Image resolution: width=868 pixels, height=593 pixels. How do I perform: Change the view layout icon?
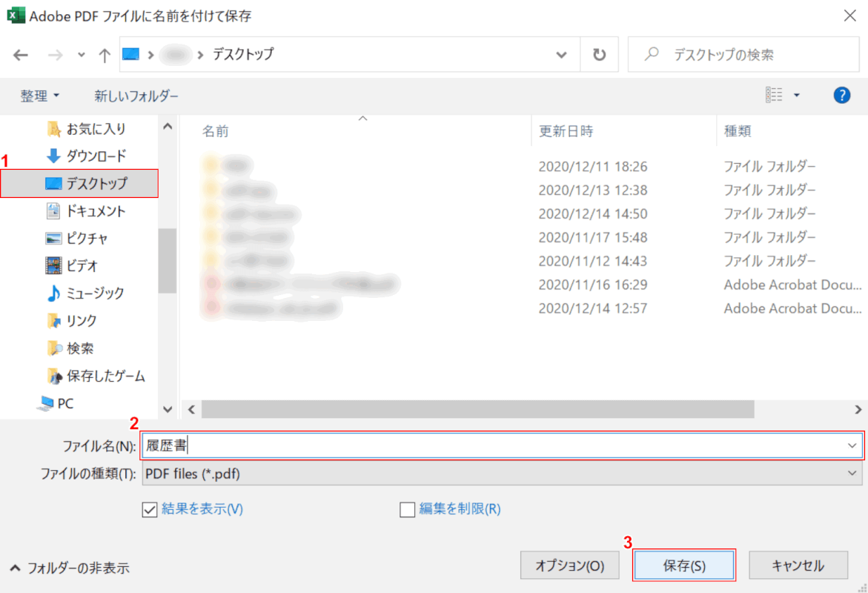(775, 95)
